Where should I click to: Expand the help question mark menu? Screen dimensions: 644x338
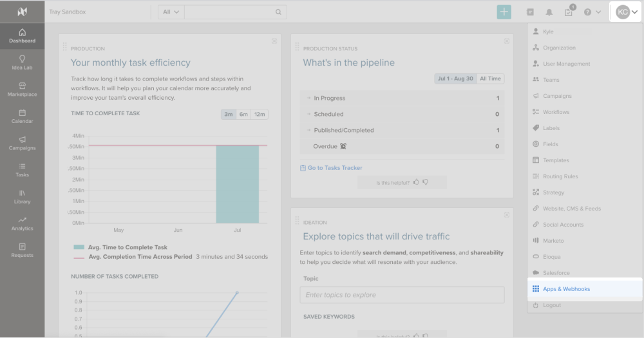[x=592, y=12]
